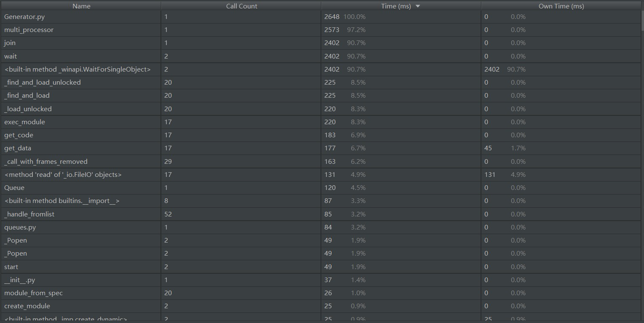Image resolution: width=644 pixels, height=323 pixels.
Task: Select the exec_module row
Action: [x=321, y=122]
